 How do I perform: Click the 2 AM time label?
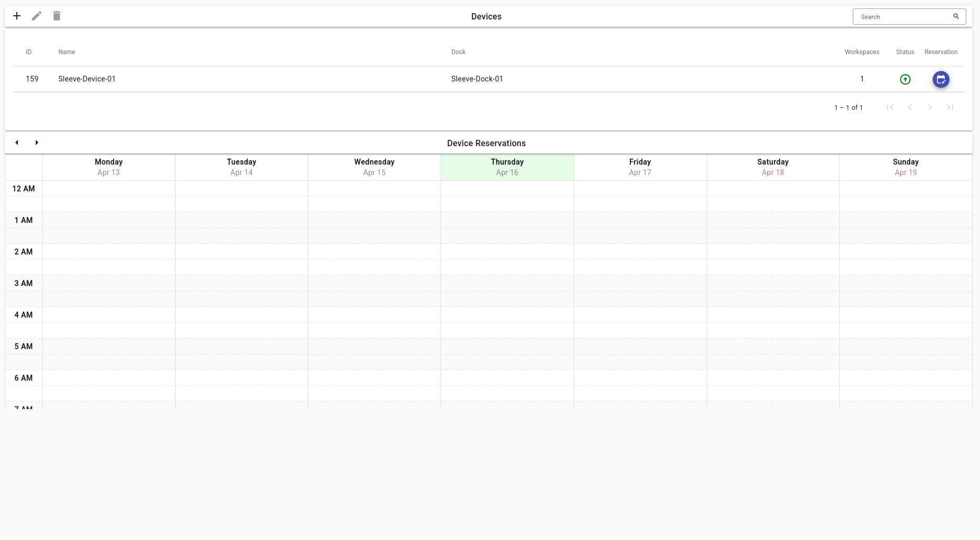point(24,252)
